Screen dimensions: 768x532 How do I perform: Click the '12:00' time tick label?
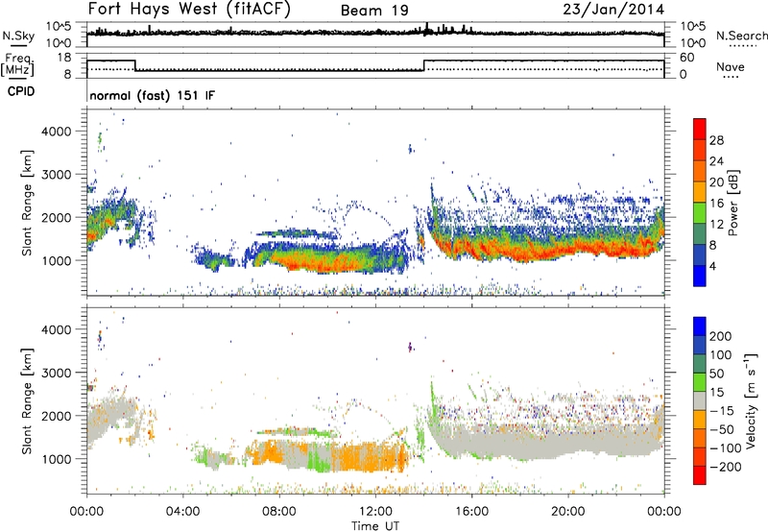coord(375,512)
